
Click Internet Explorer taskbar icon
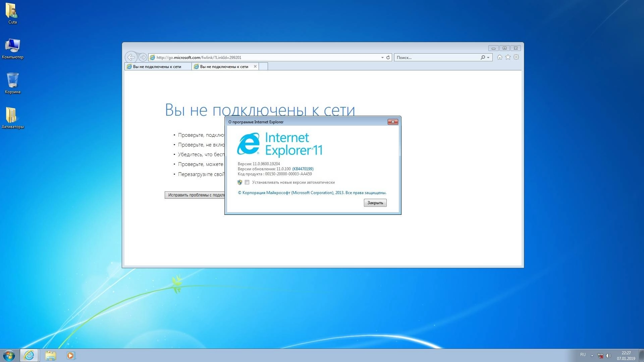click(29, 355)
